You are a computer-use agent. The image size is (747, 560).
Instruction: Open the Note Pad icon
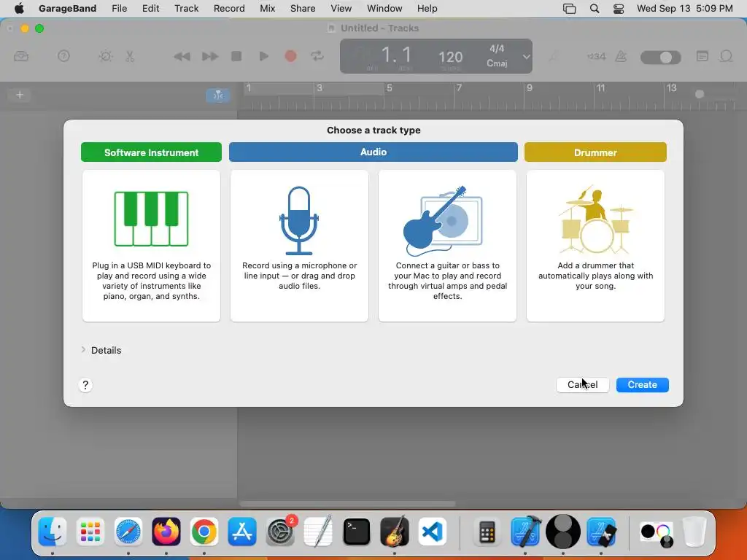(703, 56)
